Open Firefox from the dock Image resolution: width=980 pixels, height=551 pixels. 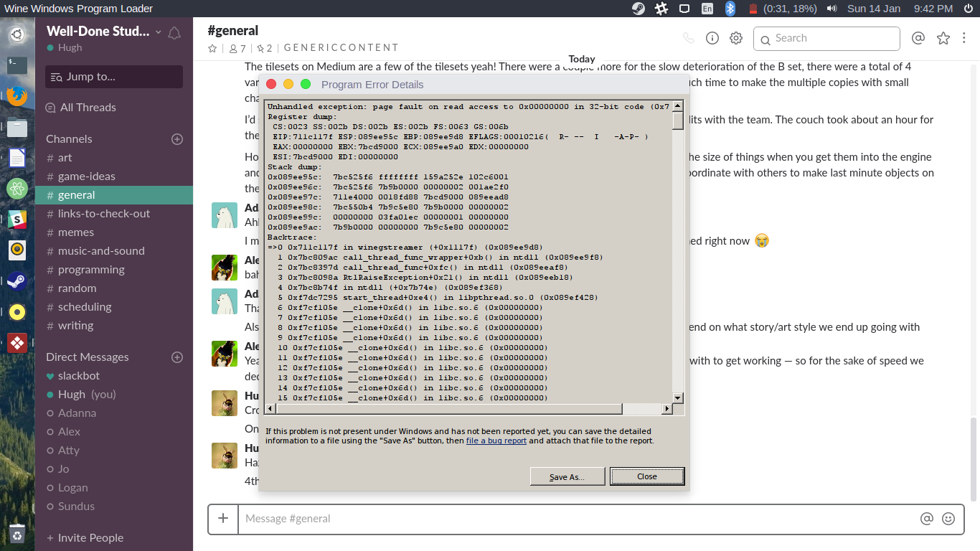coord(17,95)
